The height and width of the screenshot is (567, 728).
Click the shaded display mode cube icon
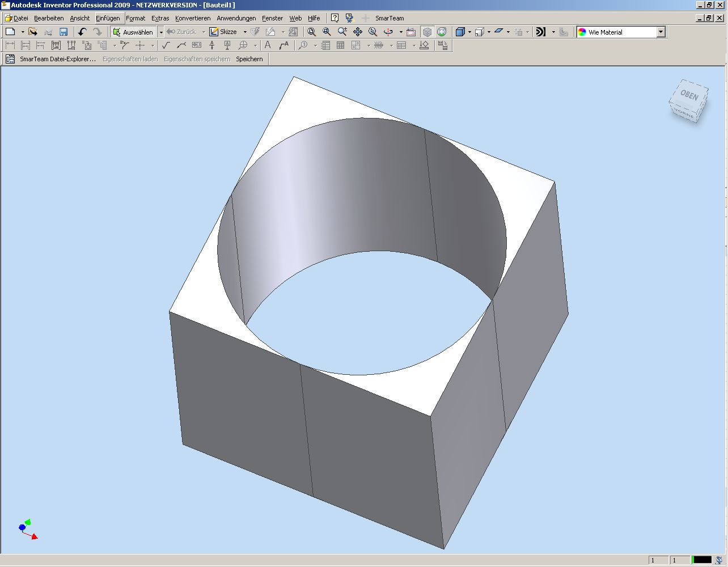pyautogui.click(x=460, y=32)
